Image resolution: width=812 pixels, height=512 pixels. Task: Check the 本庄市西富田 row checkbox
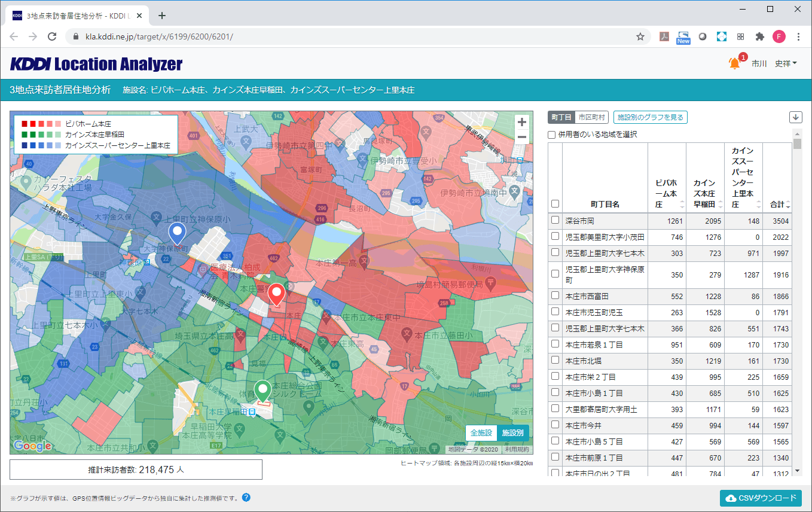click(555, 295)
